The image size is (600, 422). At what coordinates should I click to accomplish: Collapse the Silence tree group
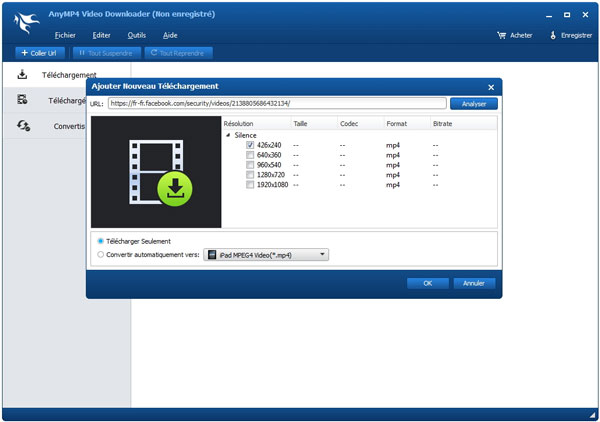click(228, 134)
